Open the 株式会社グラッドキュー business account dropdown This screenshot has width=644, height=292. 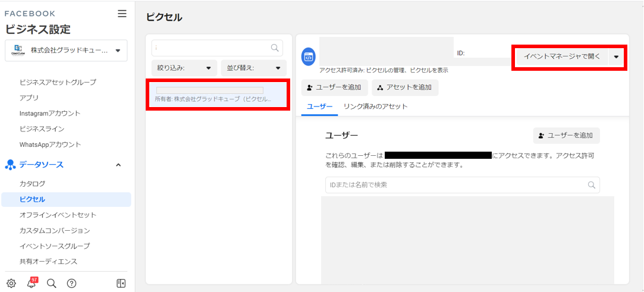(66, 51)
